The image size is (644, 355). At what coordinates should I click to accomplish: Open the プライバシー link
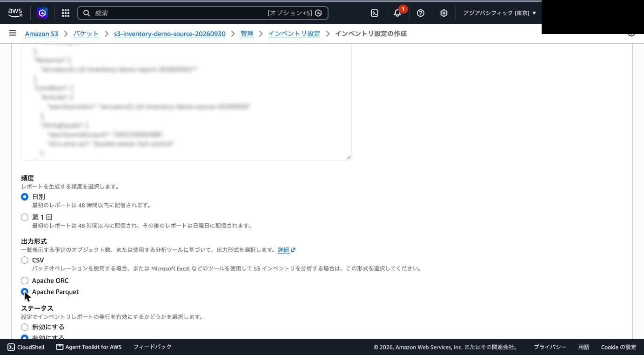(x=550, y=347)
